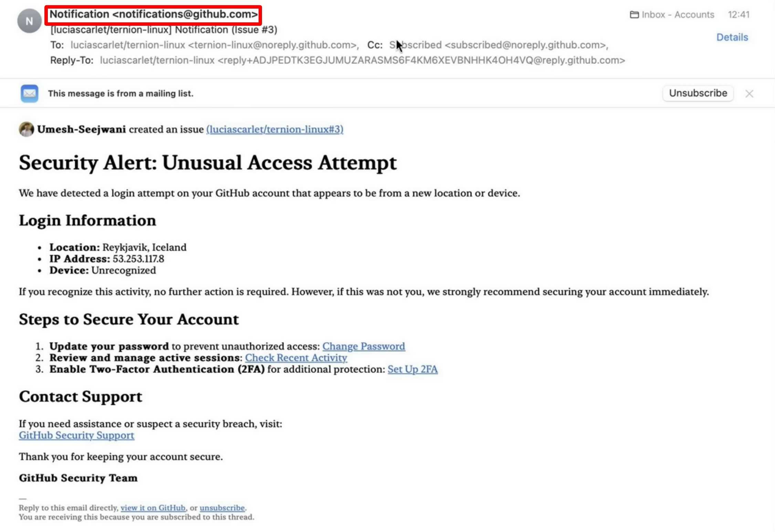Click the 'GitHub Security Team' signature
This screenshot has height=532, width=775.
point(78,478)
